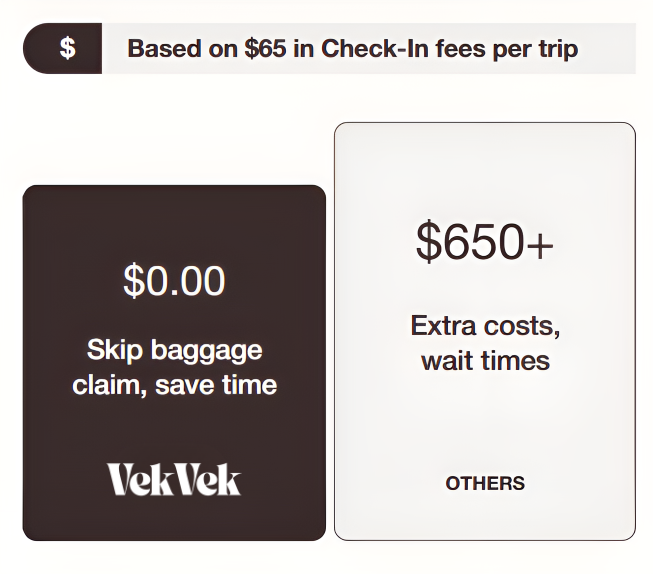Click the $0.00 price text
The width and height of the screenshot is (653, 574).
[x=174, y=281]
